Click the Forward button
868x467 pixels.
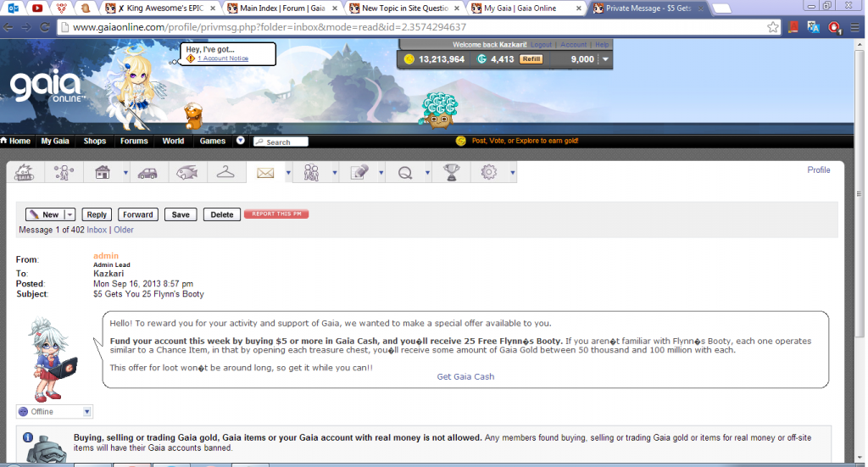tap(138, 214)
